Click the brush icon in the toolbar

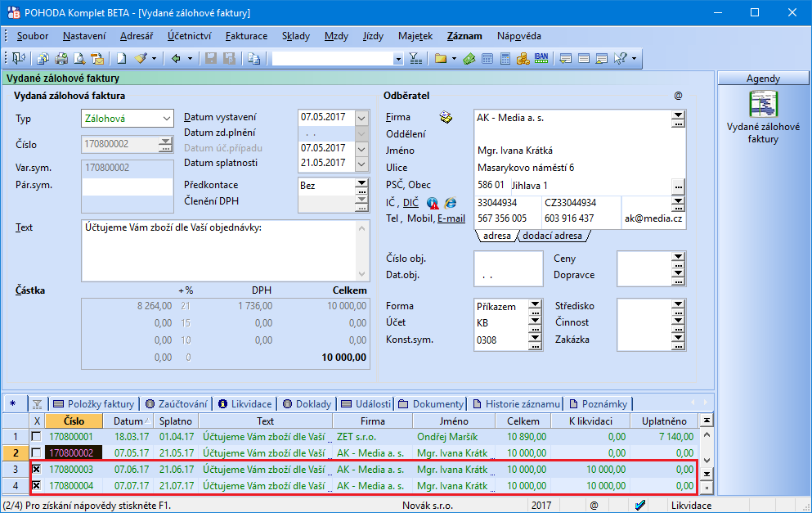click(141, 59)
